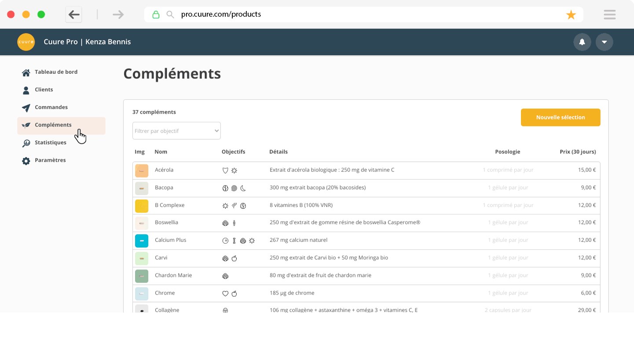Click the Commandes paper plane icon

(26, 108)
